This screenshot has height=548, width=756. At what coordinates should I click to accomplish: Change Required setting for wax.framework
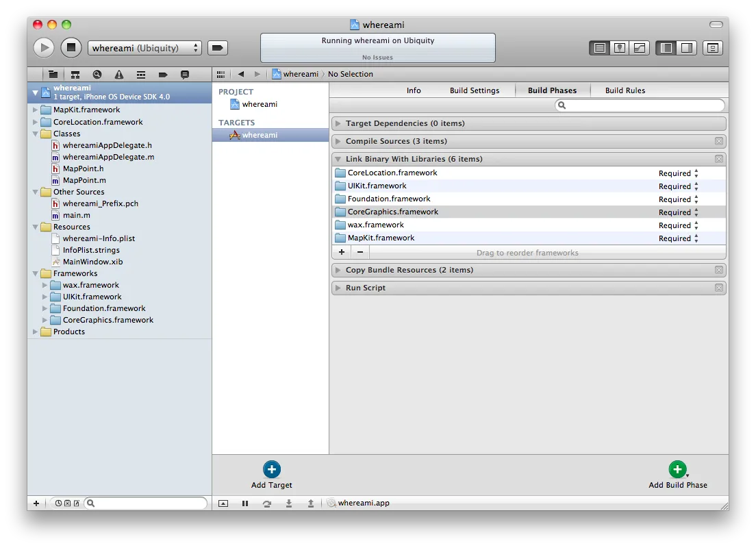click(x=679, y=225)
